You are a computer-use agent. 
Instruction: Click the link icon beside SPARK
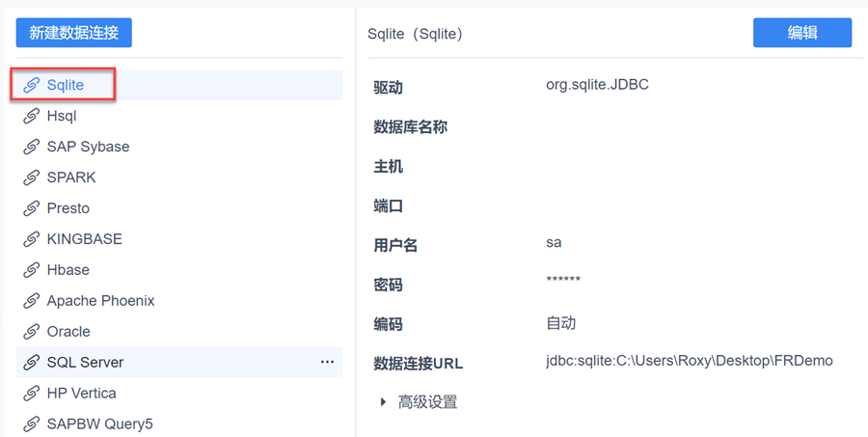tap(32, 178)
